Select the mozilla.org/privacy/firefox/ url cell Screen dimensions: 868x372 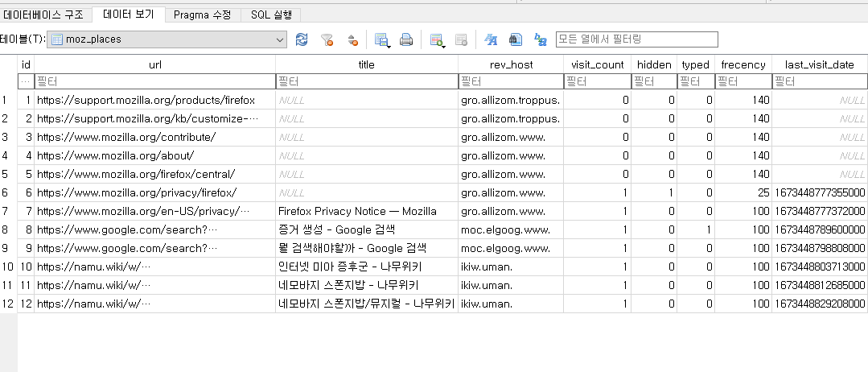(x=155, y=193)
